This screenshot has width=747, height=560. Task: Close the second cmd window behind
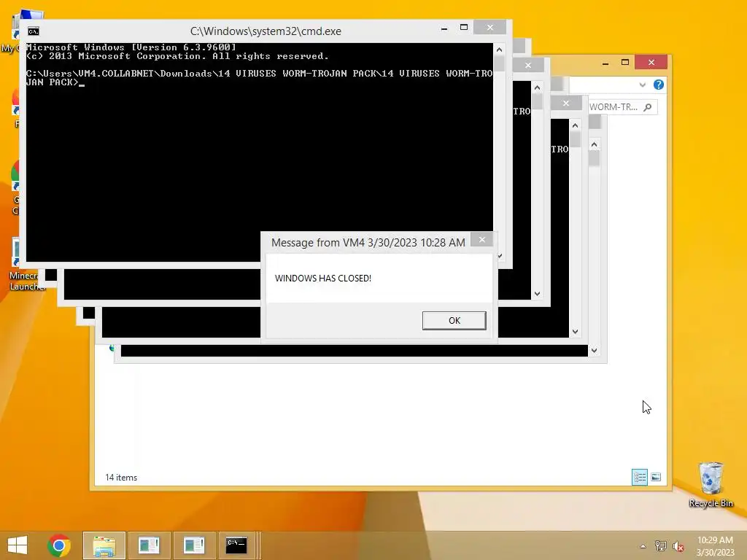pos(528,65)
